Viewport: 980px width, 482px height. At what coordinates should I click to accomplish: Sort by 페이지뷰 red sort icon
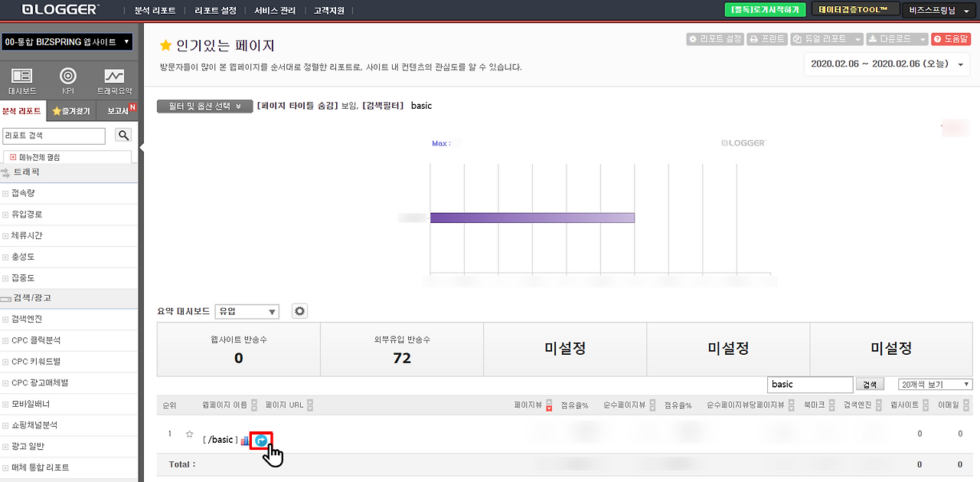(x=549, y=406)
